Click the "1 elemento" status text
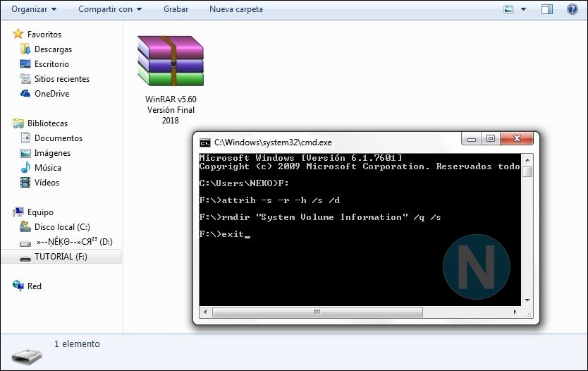Screen dimensions: 588x371 [x=78, y=344]
